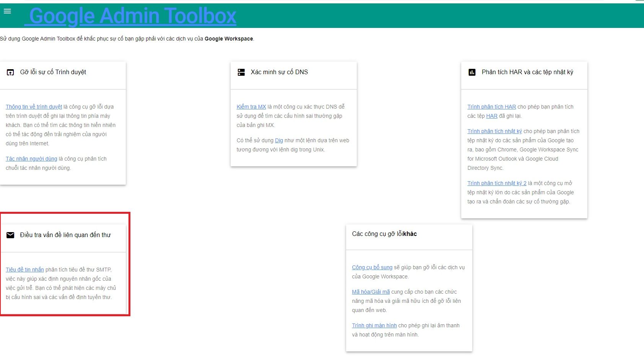This screenshot has width=644, height=356.
Task: Open the Tác nhân người dùng link
Action: click(x=31, y=159)
